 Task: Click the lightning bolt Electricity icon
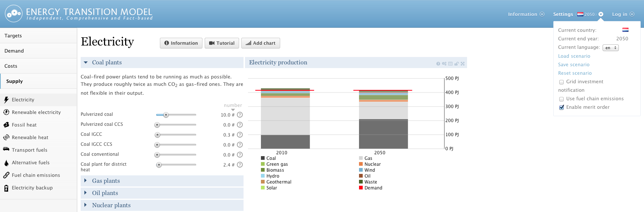6,100
